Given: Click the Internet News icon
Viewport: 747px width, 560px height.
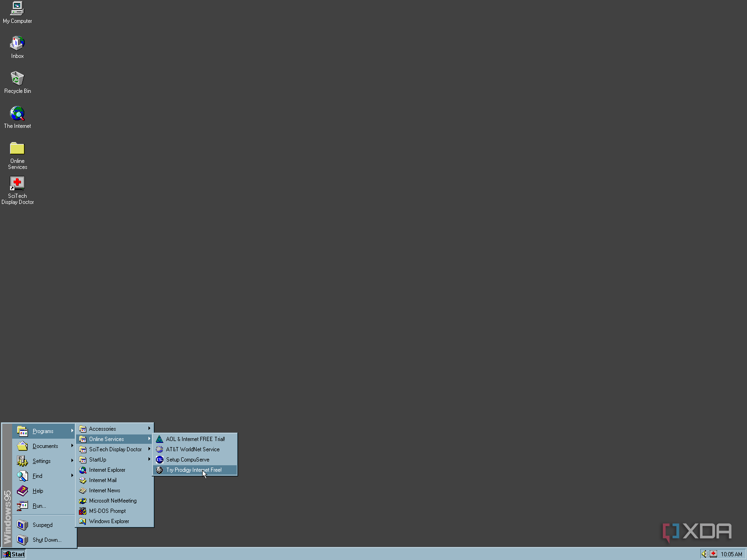Looking at the screenshot, I should (x=83, y=490).
